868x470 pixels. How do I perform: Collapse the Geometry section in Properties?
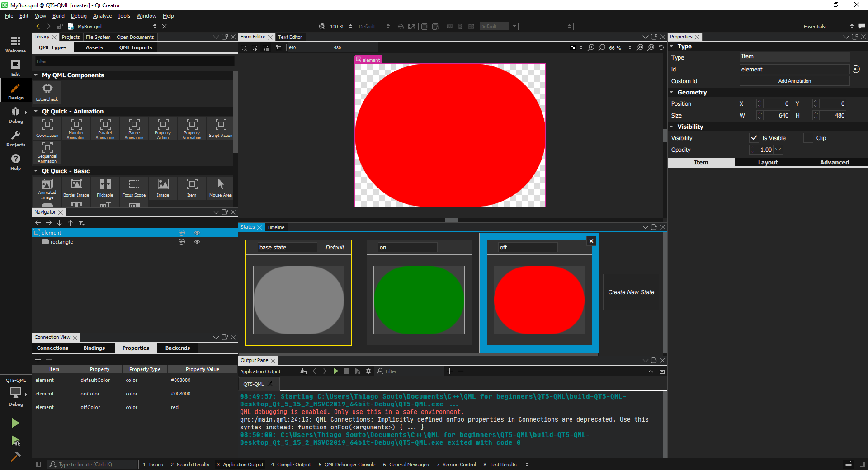click(x=671, y=92)
